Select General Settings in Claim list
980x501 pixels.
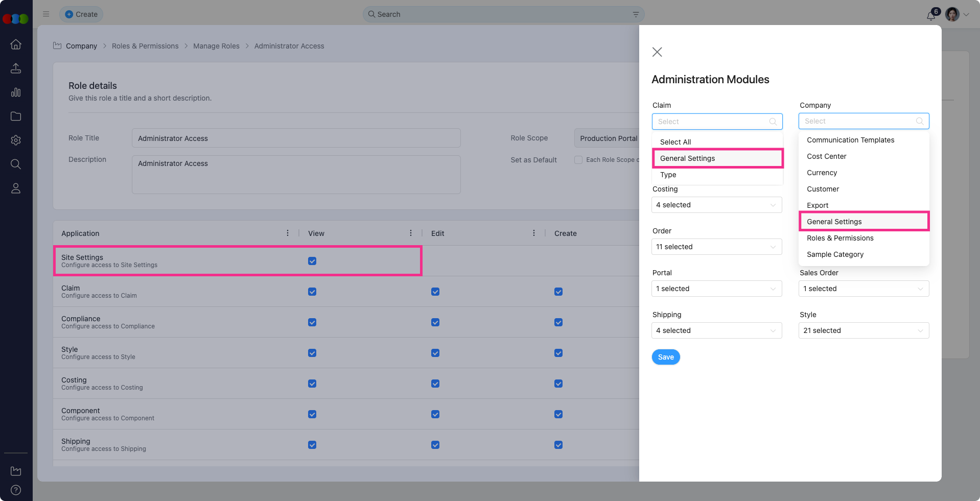pos(687,158)
